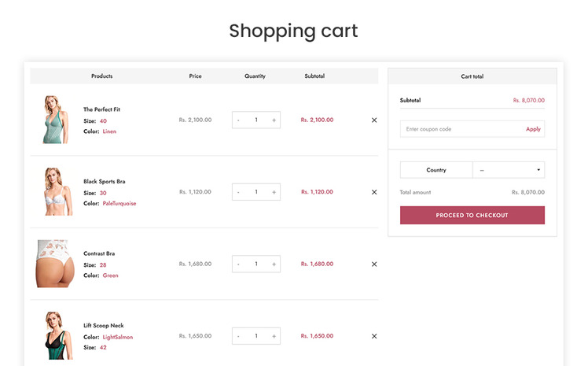This screenshot has height=366, width=588.
Task: Click the Cart total heading
Action: tap(472, 76)
